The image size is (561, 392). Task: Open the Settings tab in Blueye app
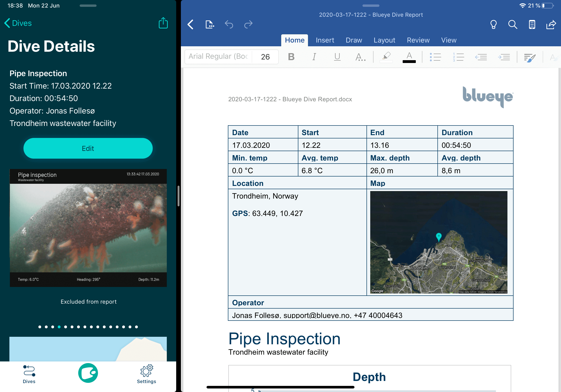pyautogui.click(x=146, y=374)
